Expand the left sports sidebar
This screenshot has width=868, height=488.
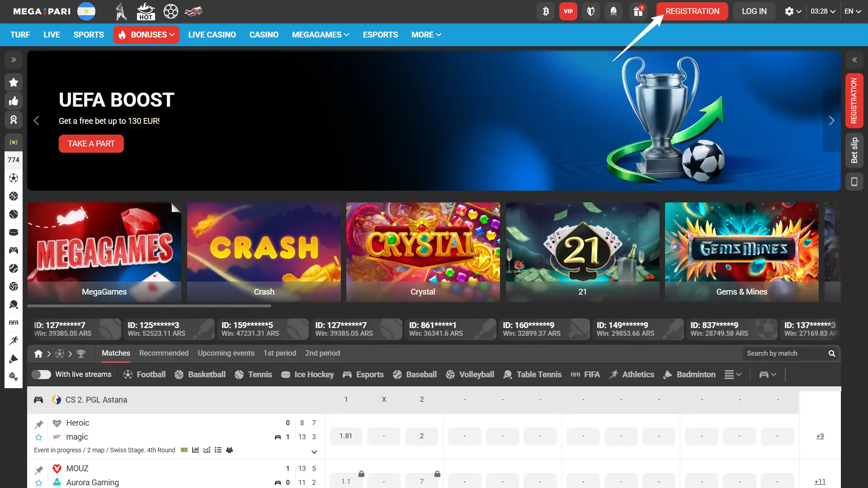(14, 60)
